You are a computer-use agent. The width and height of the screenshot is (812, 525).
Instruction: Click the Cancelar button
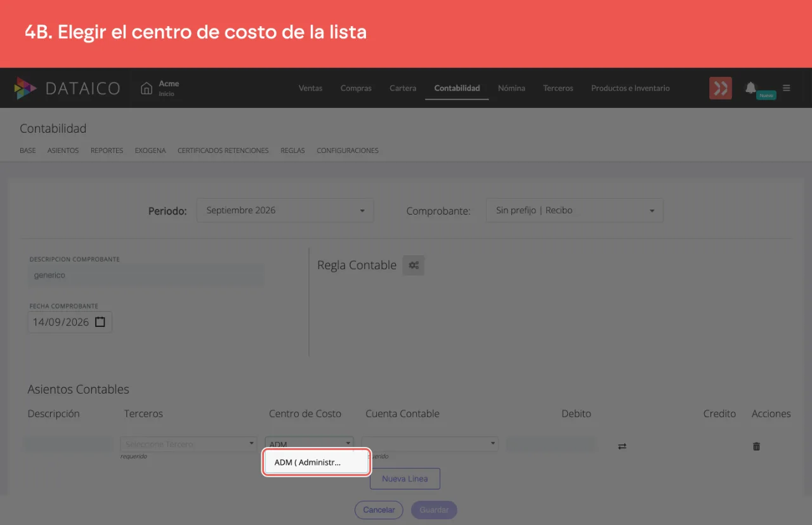(x=379, y=510)
